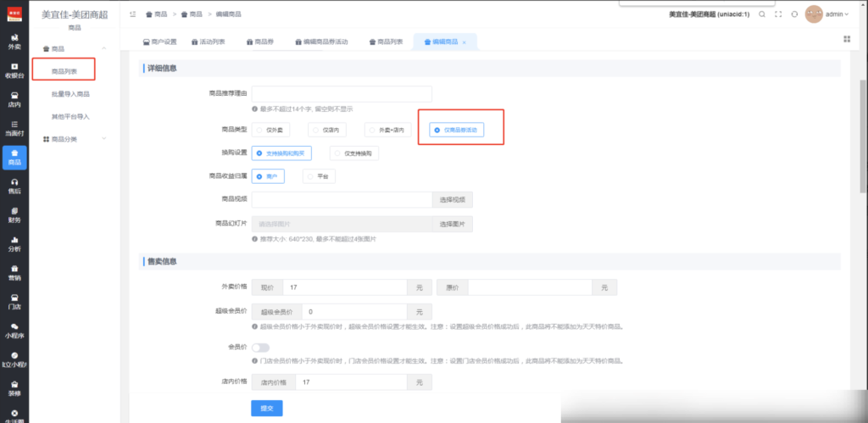Click the 选择图片 button

click(x=453, y=225)
